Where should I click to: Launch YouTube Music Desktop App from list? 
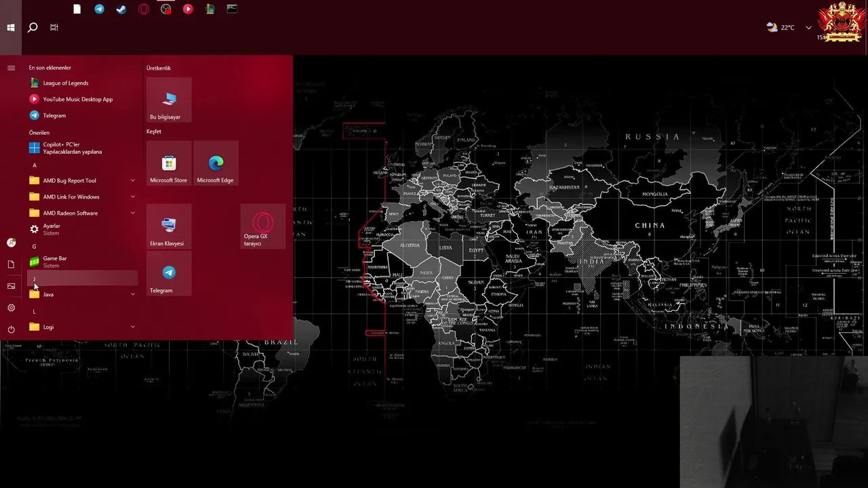pos(83,99)
